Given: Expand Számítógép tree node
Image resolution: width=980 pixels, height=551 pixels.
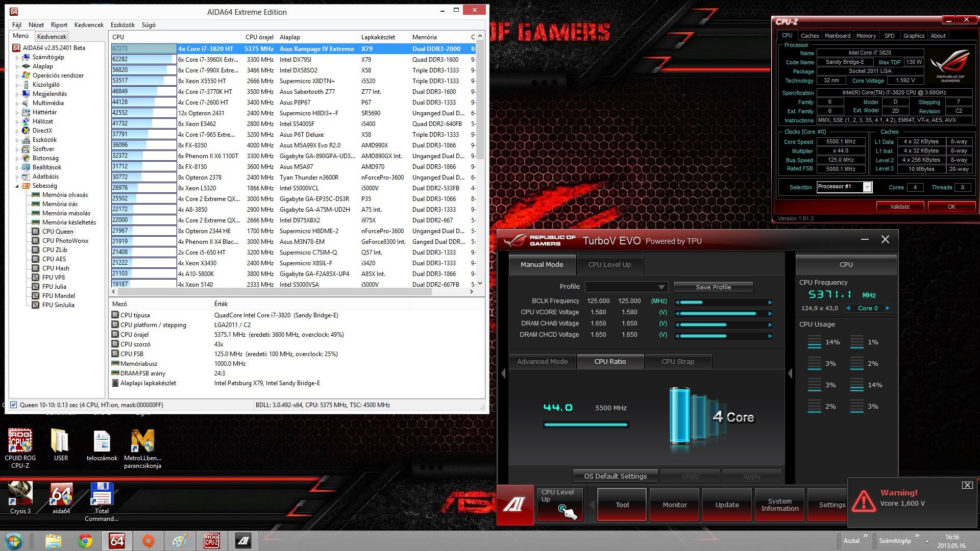Looking at the screenshot, I should point(17,57).
